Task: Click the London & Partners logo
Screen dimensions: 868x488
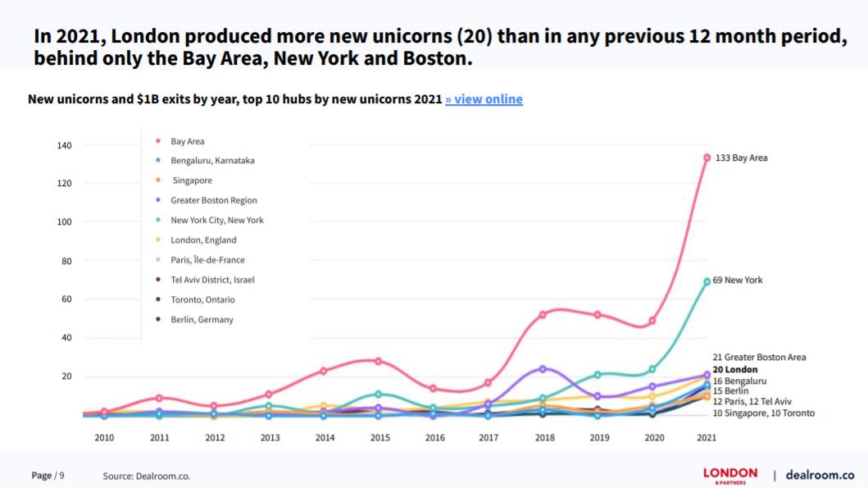Action: point(730,475)
